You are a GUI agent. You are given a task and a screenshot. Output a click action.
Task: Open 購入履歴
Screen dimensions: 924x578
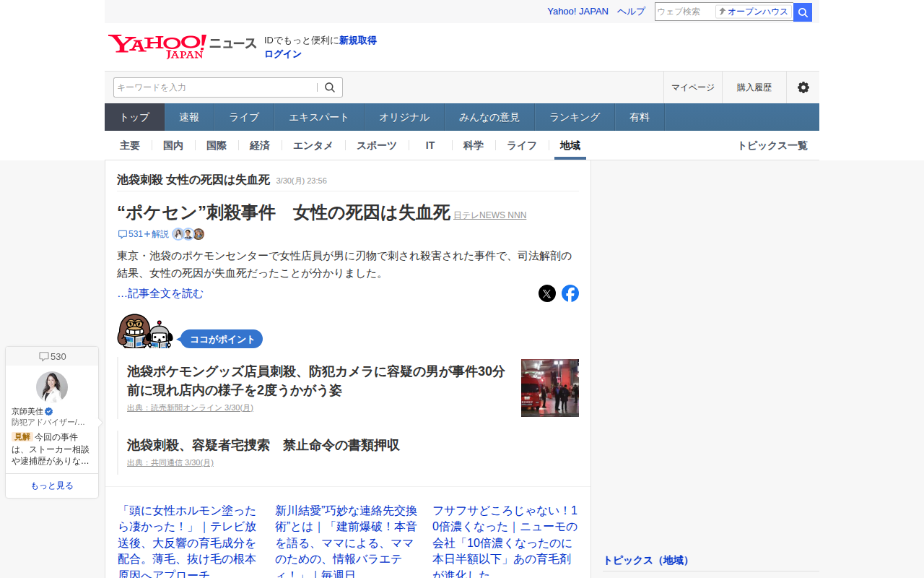(x=754, y=87)
